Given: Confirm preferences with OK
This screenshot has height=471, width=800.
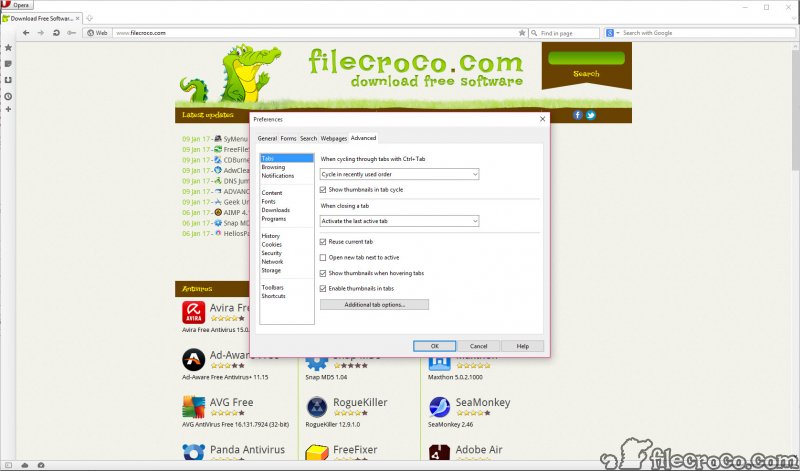Looking at the screenshot, I should (x=435, y=346).
